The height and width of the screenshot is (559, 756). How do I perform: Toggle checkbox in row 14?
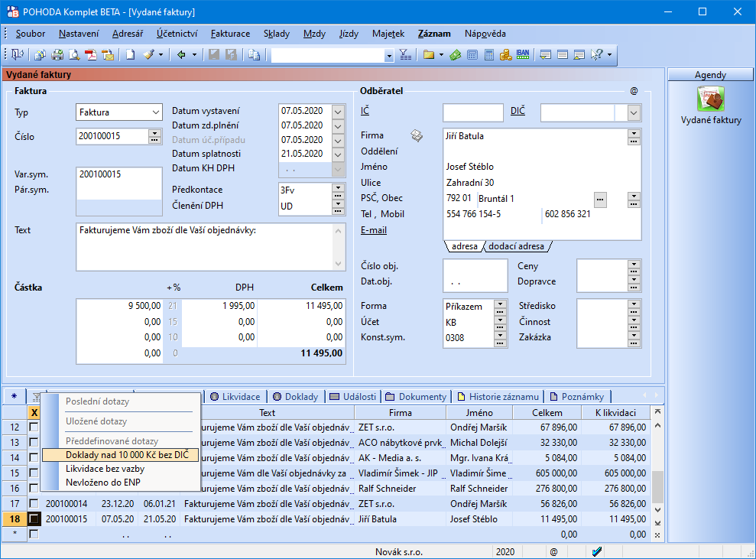coord(34,457)
